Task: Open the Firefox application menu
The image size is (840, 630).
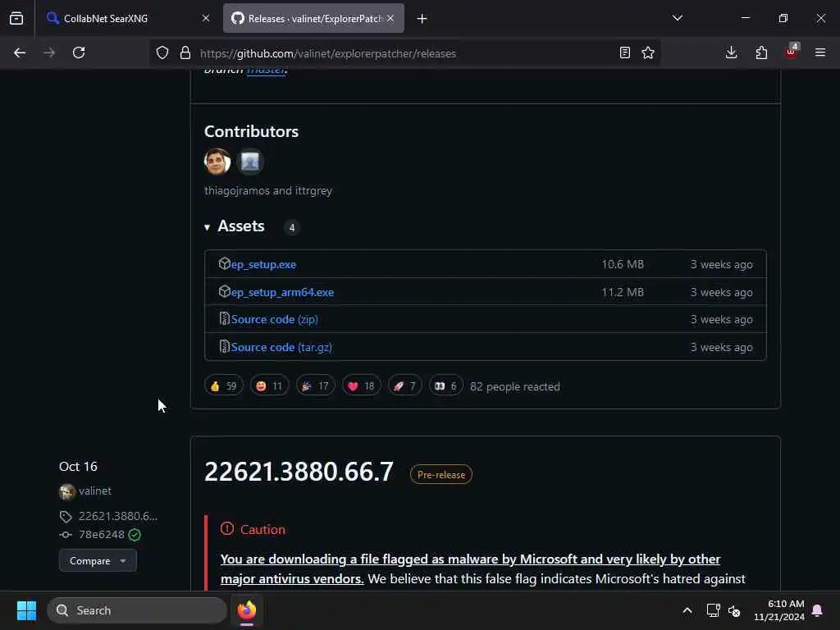Action: point(820,53)
